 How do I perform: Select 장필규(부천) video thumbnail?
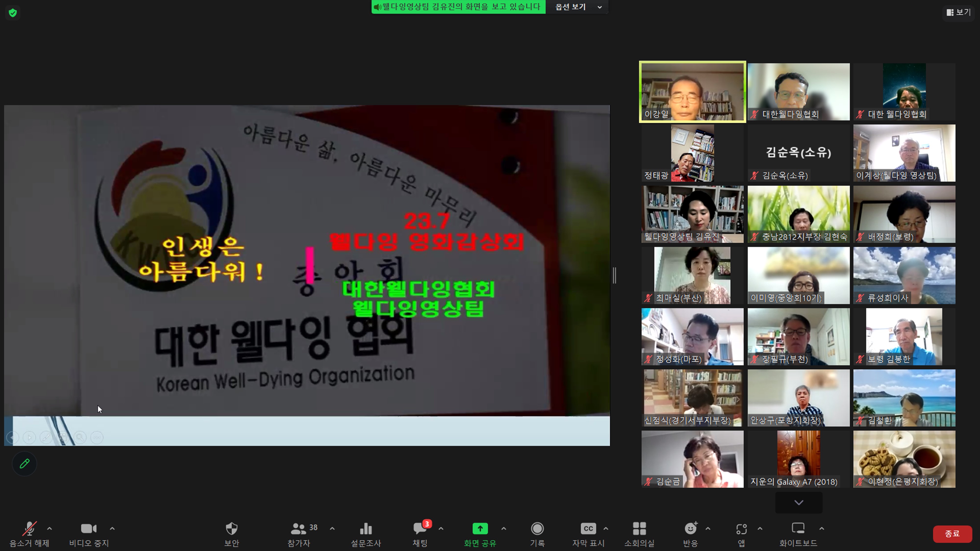click(798, 336)
